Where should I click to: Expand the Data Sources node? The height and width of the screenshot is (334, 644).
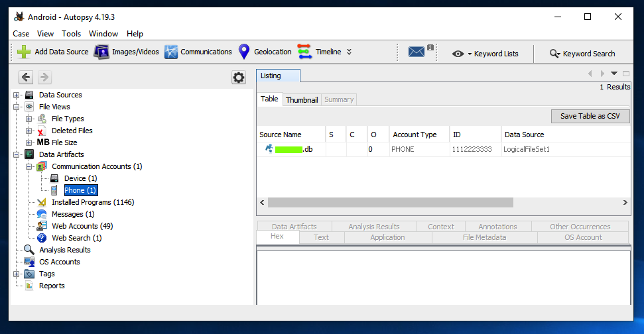[x=16, y=95]
